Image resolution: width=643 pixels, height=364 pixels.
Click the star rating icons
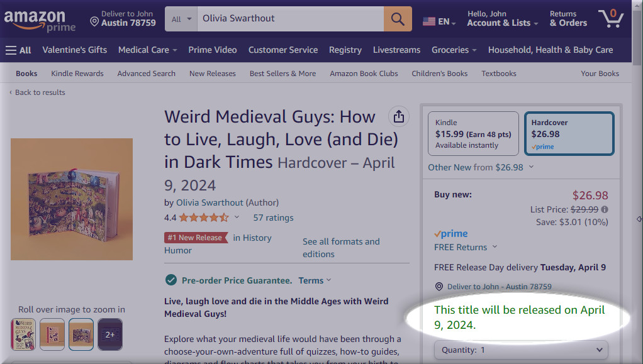(x=203, y=218)
